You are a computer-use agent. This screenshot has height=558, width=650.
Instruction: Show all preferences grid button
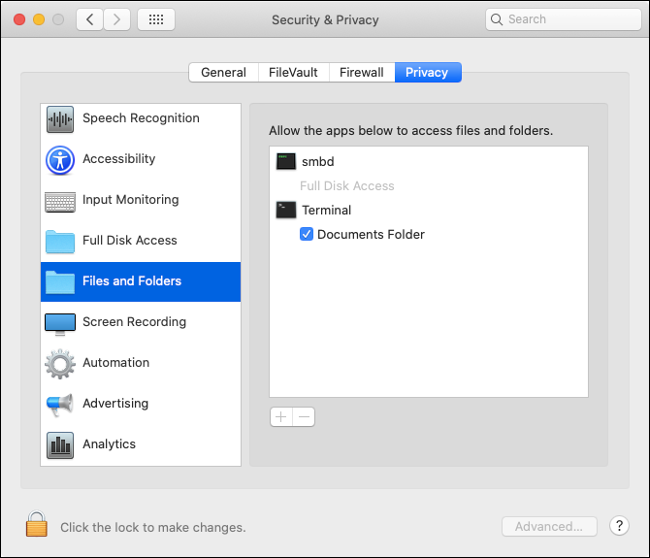(x=156, y=20)
